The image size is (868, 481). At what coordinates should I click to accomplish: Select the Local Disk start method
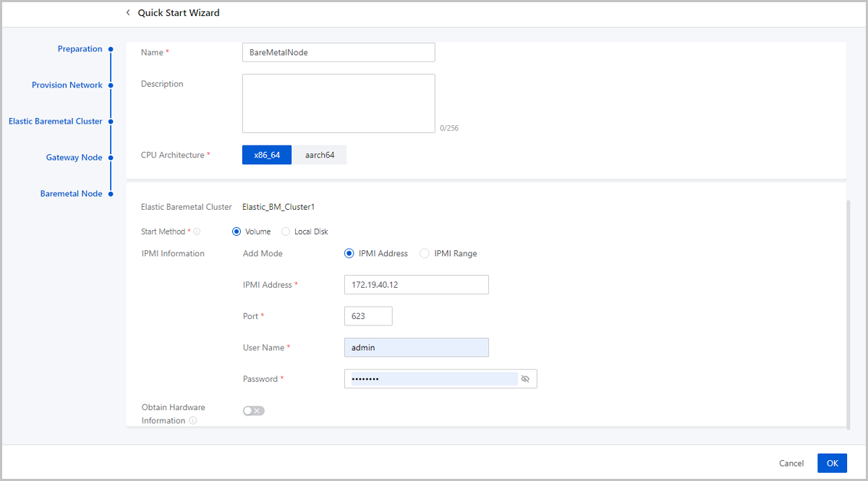tap(286, 232)
